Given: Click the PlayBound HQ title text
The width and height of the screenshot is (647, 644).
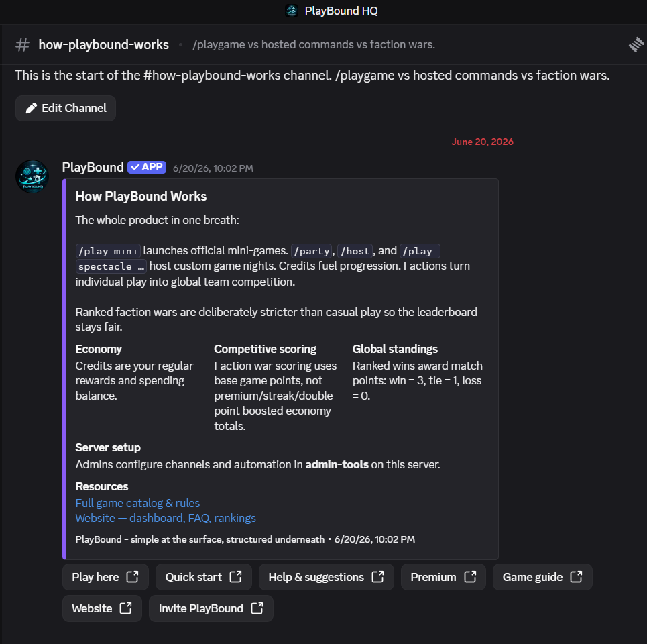Looking at the screenshot, I should tap(341, 11).
